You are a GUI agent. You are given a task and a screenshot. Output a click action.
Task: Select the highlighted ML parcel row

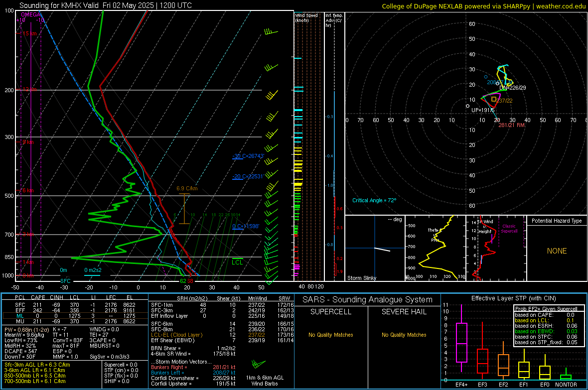pyautogui.click(x=75, y=316)
